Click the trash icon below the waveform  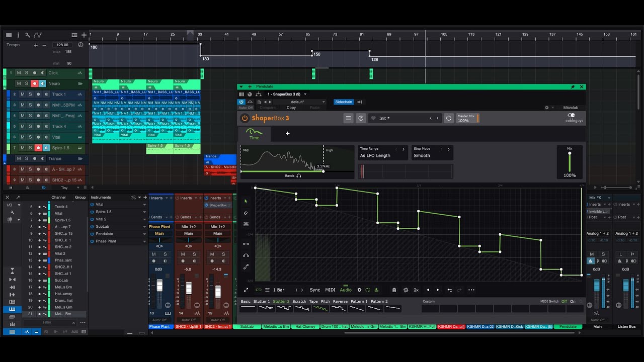[394, 290]
